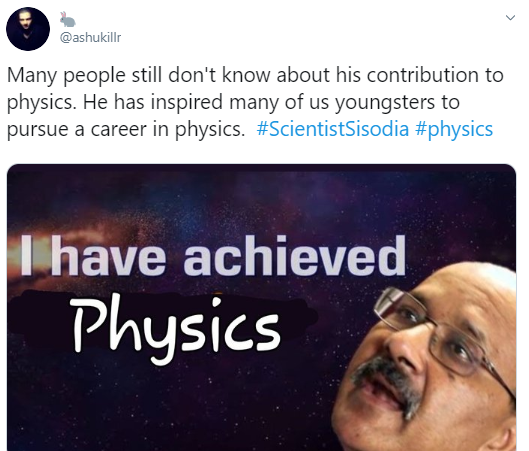
Task: Click the "I have achieved" caption in image
Action: (x=213, y=256)
